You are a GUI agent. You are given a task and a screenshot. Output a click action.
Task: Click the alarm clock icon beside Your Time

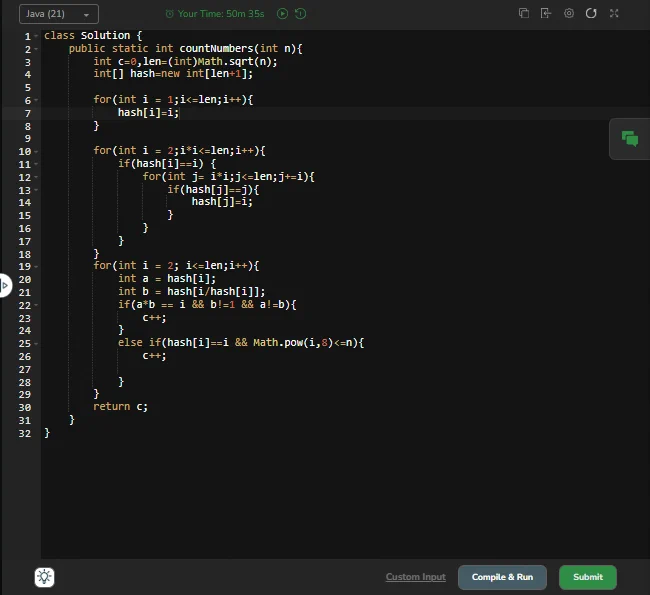[169, 14]
